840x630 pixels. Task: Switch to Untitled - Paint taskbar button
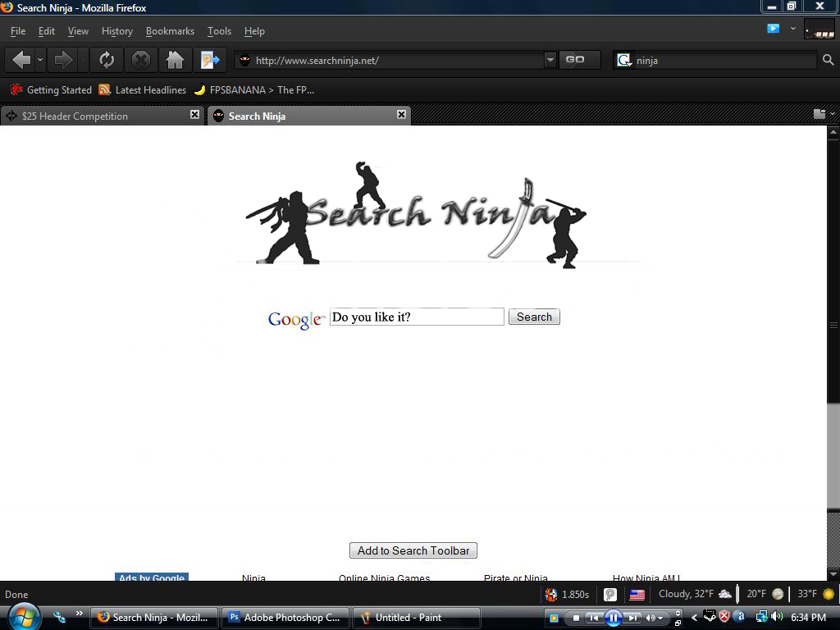point(417,617)
